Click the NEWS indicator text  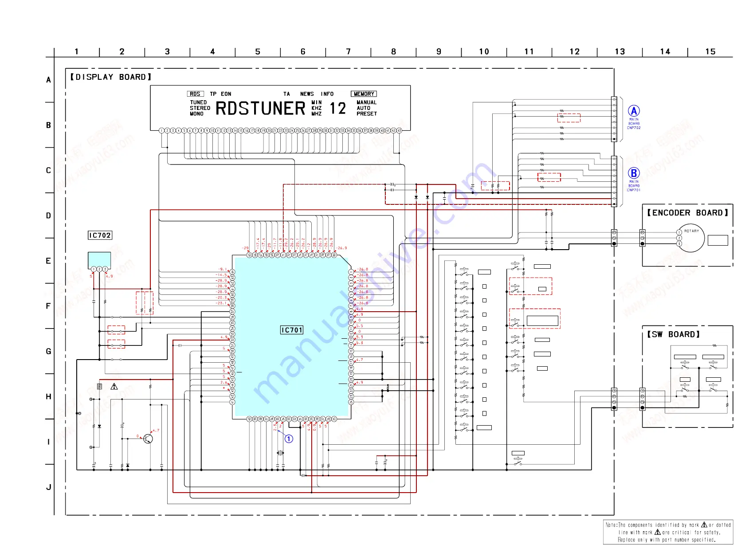[x=307, y=94]
